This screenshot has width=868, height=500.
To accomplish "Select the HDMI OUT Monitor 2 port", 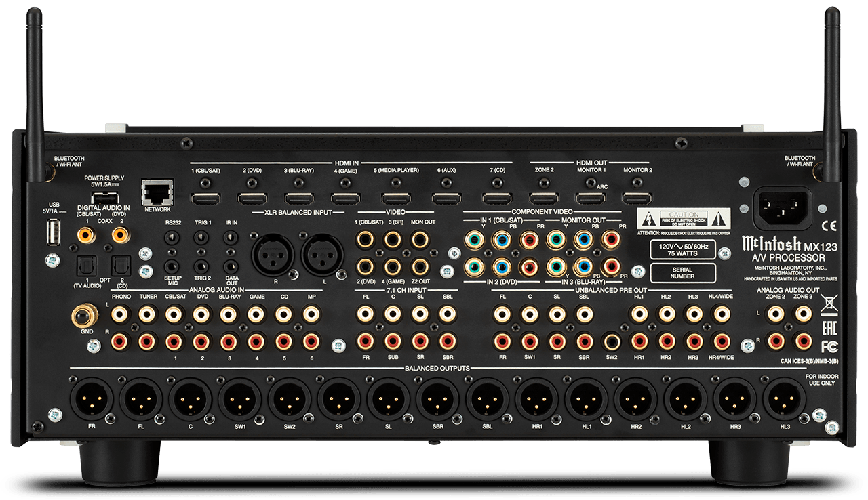I will [637, 199].
